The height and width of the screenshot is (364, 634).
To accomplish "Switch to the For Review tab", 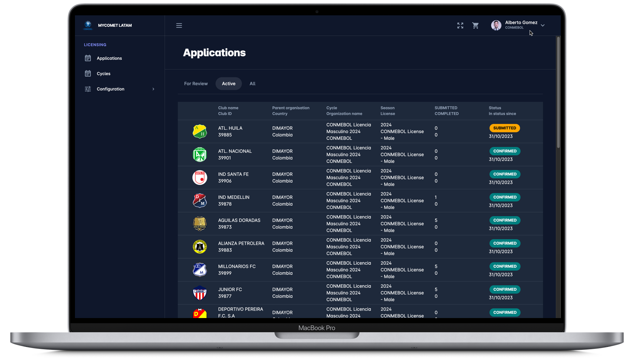I will [x=196, y=84].
